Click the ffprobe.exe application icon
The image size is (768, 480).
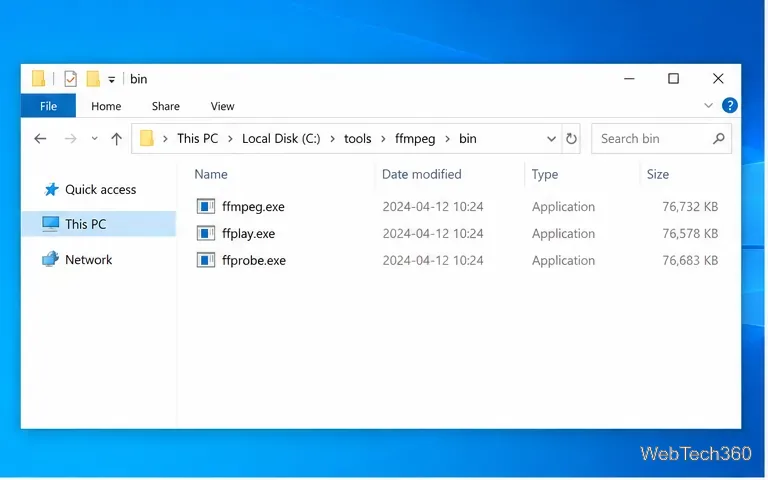click(x=206, y=260)
